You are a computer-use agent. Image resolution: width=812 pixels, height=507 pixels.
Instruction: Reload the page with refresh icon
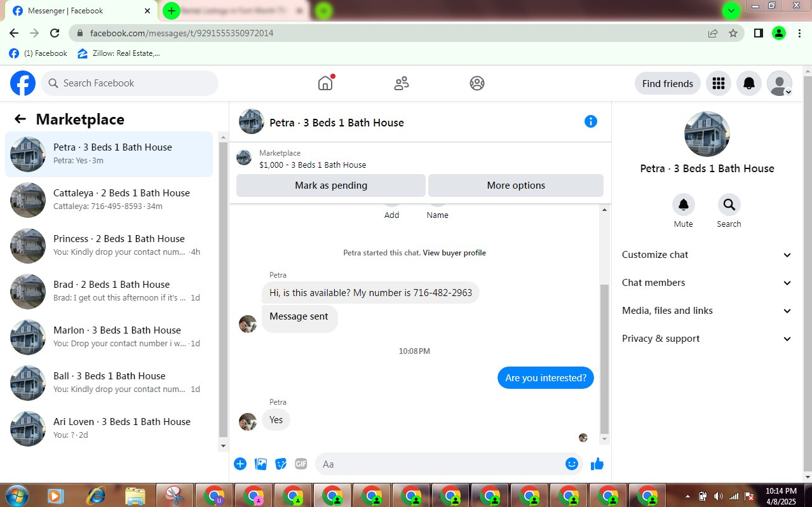(x=55, y=33)
